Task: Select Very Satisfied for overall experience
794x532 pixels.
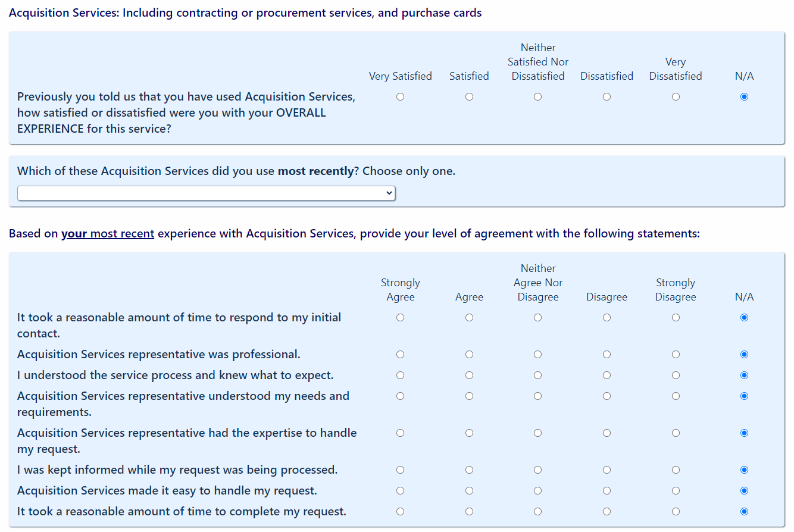Action: pos(400,97)
